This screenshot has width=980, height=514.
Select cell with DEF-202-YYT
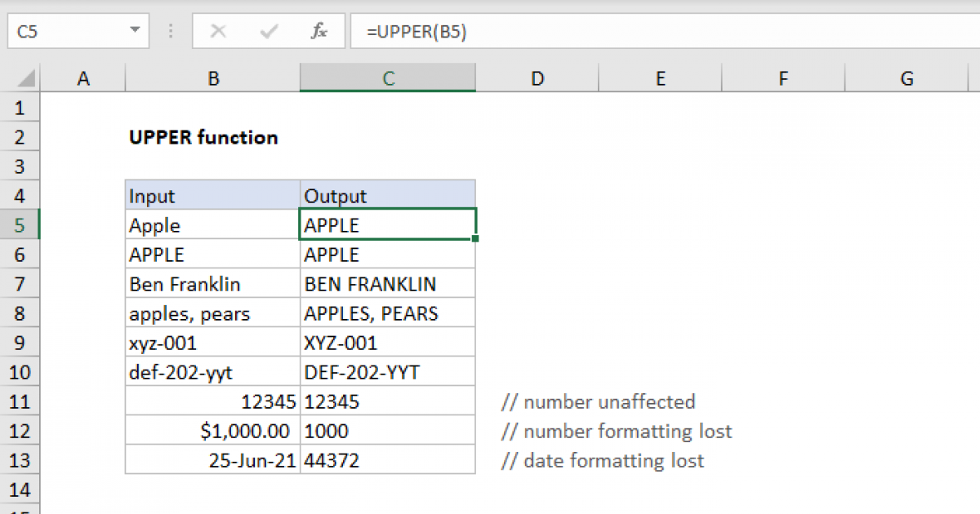tap(388, 372)
